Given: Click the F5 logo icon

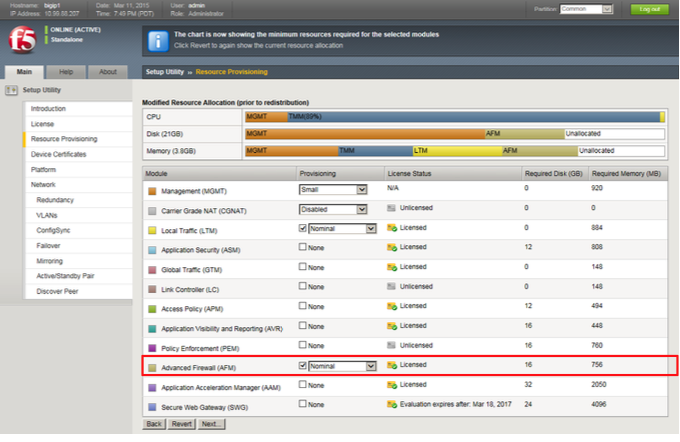Looking at the screenshot, I should [22, 39].
